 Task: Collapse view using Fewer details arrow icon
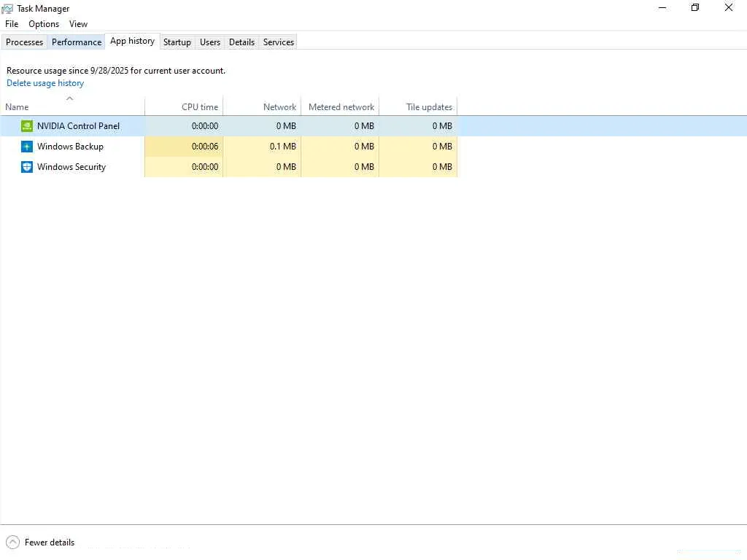click(13, 542)
